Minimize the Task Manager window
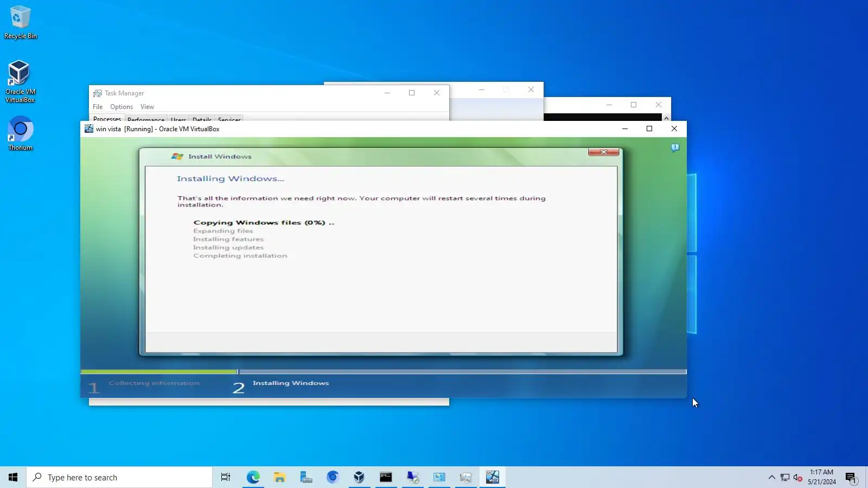The width and height of the screenshot is (868, 488). click(387, 93)
